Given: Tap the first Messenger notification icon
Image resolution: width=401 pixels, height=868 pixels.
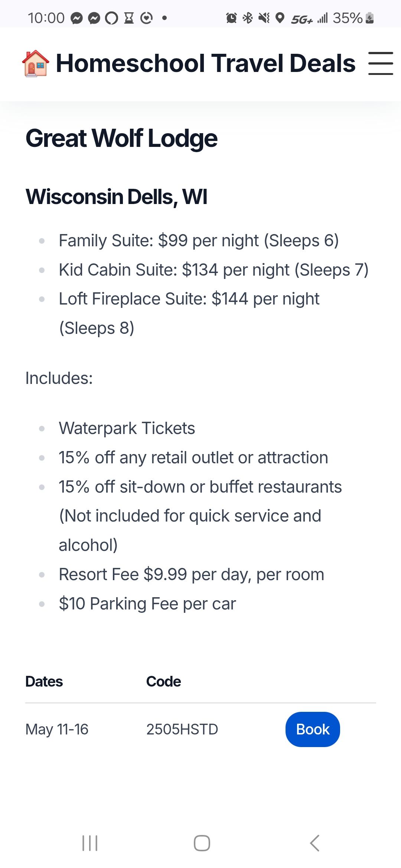Looking at the screenshot, I should [x=76, y=18].
